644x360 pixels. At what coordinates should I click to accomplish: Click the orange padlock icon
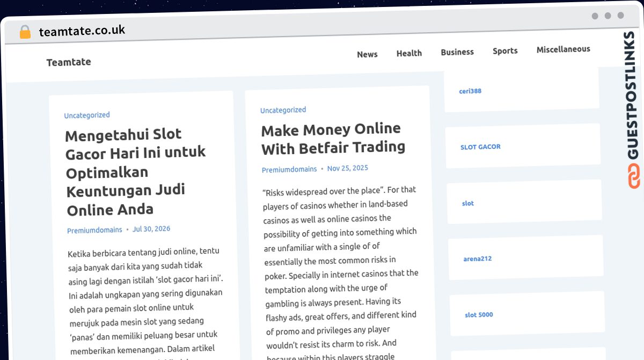tap(25, 32)
